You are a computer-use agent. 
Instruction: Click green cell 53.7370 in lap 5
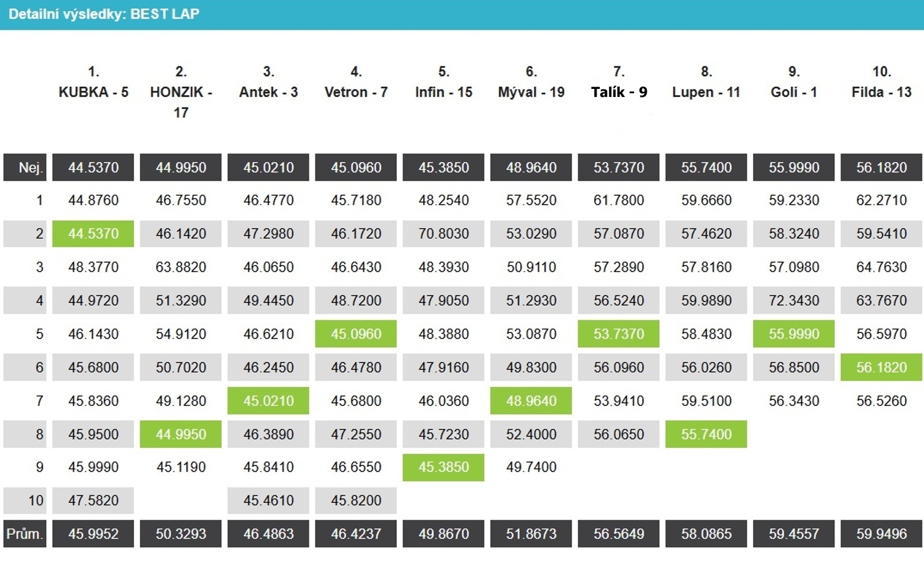[619, 334]
